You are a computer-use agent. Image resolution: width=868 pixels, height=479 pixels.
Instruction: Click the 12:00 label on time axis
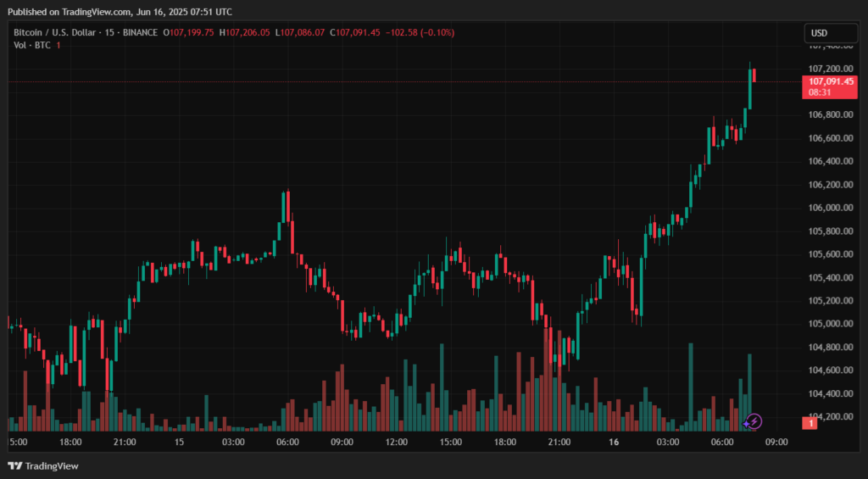(395, 443)
